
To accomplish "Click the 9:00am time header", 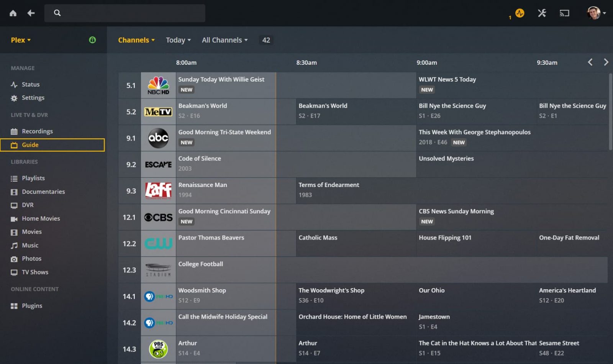I will click(x=427, y=62).
